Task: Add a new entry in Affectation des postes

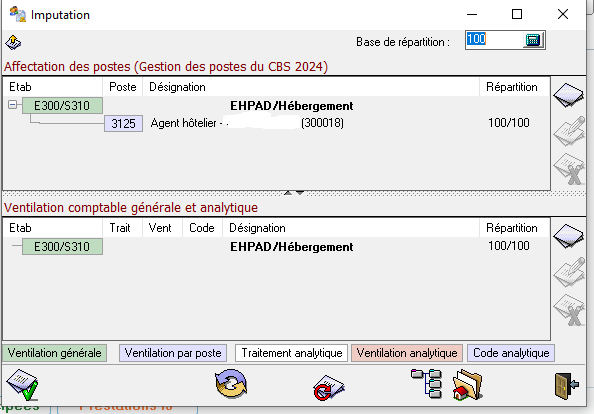Action: [568, 95]
